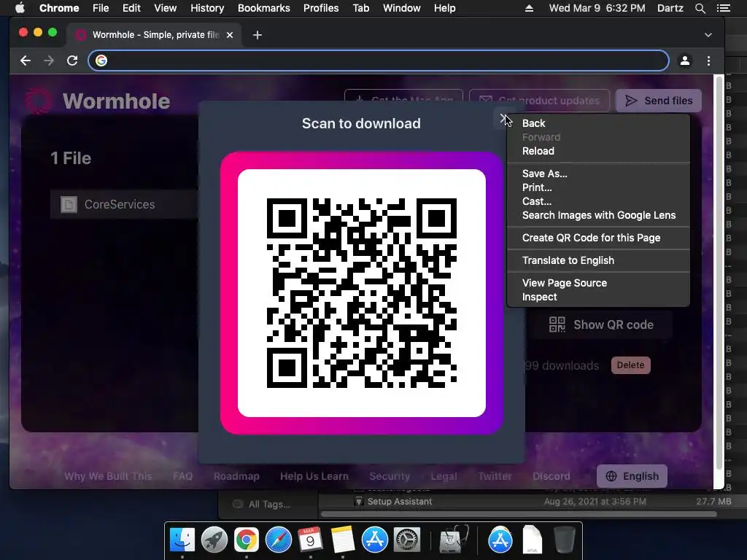This screenshot has height=560, width=747.
Task: Open Notes from the Dock
Action: [343, 540]
